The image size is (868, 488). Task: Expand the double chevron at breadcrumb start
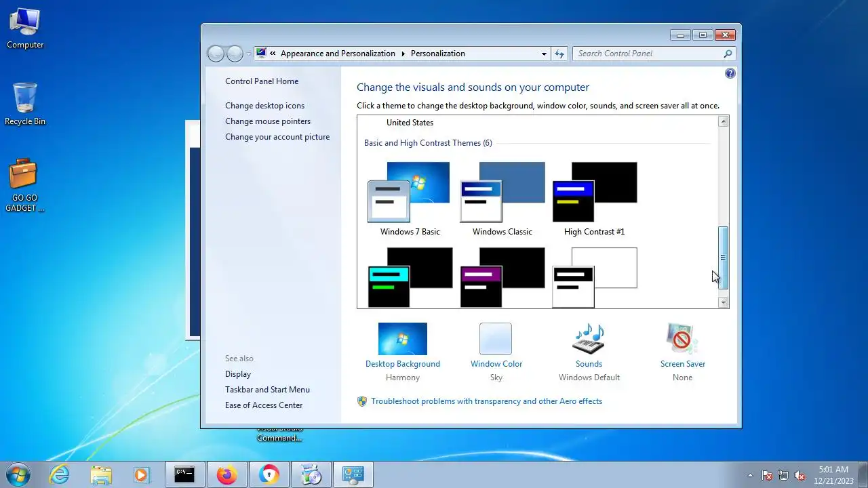pos(273,54)
